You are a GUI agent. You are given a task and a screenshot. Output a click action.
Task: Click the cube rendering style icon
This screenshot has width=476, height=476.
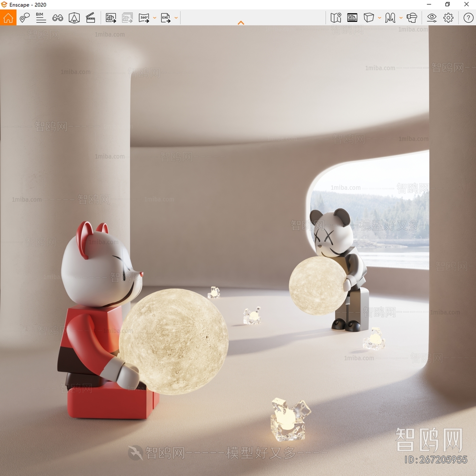(x=369, y=18)
